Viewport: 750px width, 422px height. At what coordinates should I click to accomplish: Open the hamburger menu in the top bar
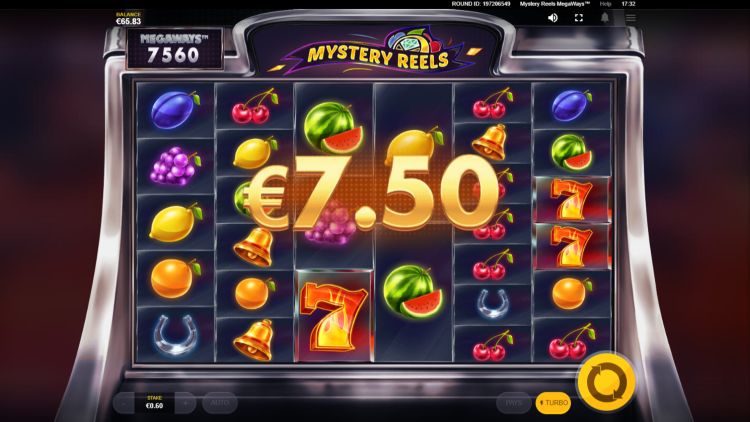631,18
